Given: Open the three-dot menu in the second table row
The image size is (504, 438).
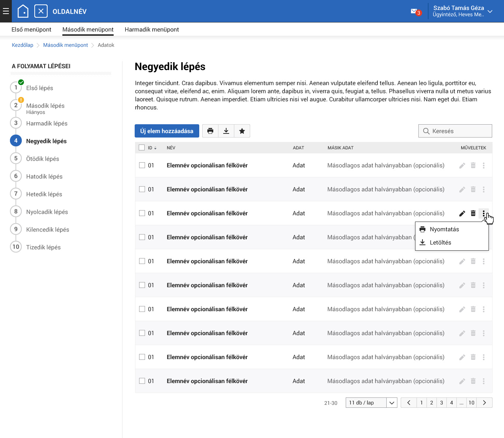Looking at the screenshot, I should point(484,190).
